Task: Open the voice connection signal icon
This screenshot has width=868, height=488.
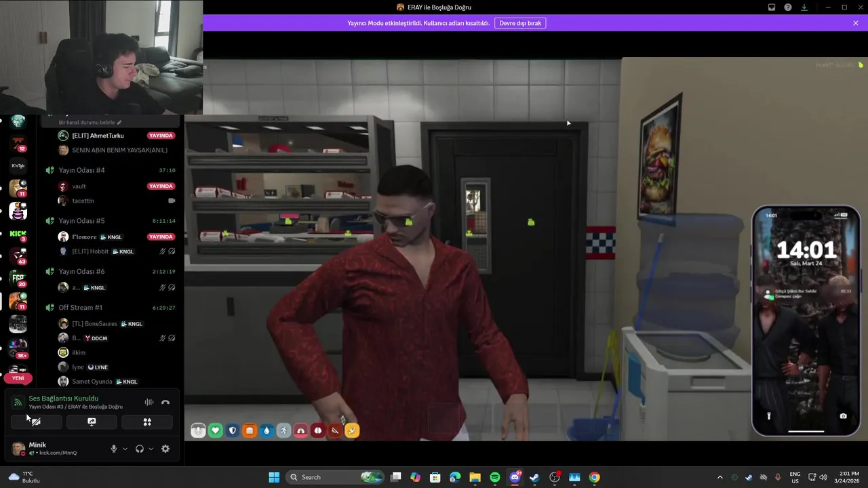Action: [x=18, y=402]
